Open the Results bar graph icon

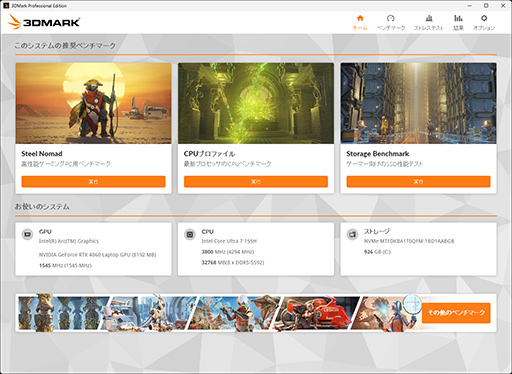(x=458, y=18)
